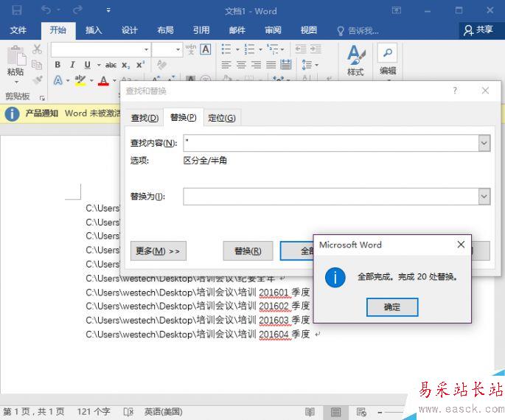505x420 pixels.
Task: Select the 邮件 ribbon tab
Action: point(237,30)
